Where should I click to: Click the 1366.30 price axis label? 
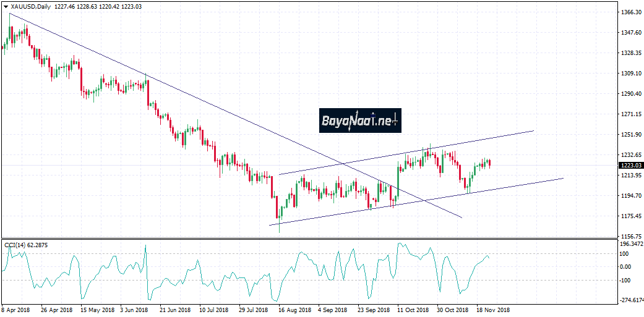[x=629, y=12]
